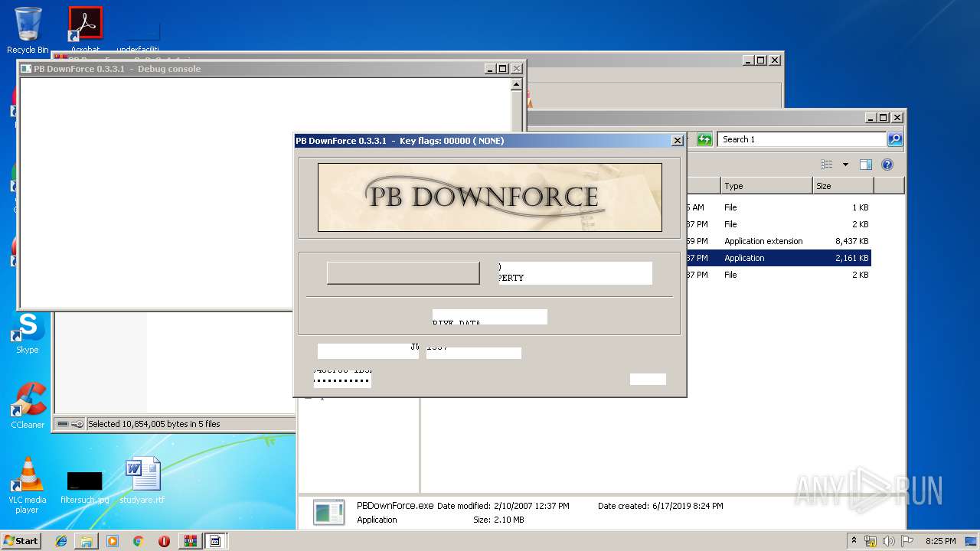Sort by the Type column header

click(766, 186)
